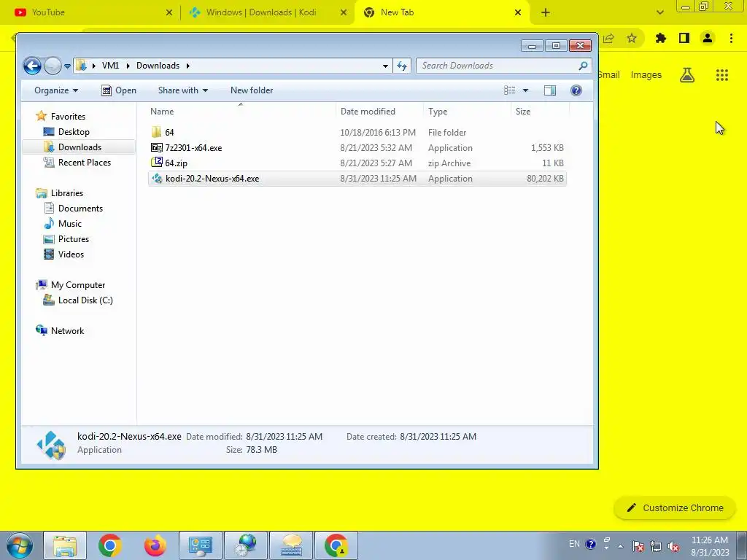Image resolution: width=747 pixels, height=560 pixels.
Task: Open Chrome tab search chevron
Action: 659,13
